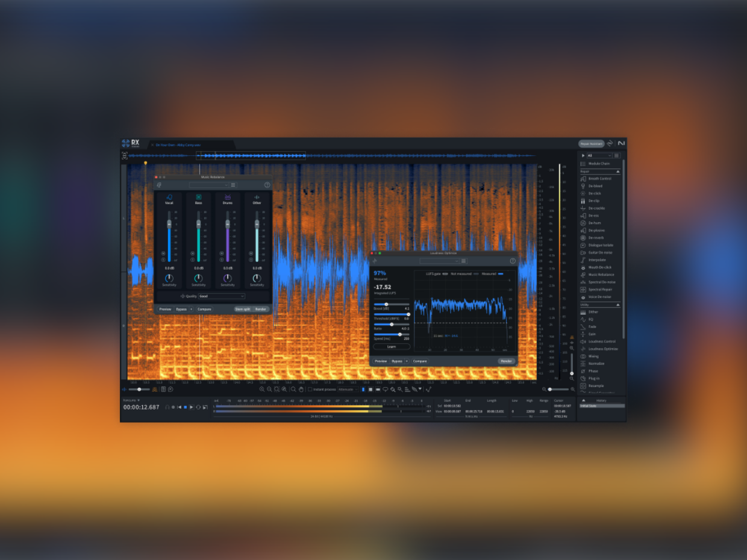Viewport: 747px width, 560px height.
Task: Open Bypass options arrow in Loudness Optimize
Action: click(x=407, y=361)
